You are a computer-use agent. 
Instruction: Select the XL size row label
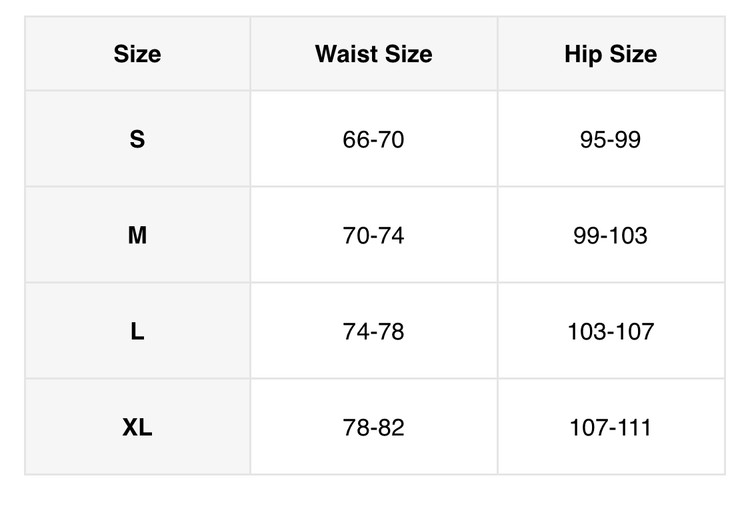137,428
